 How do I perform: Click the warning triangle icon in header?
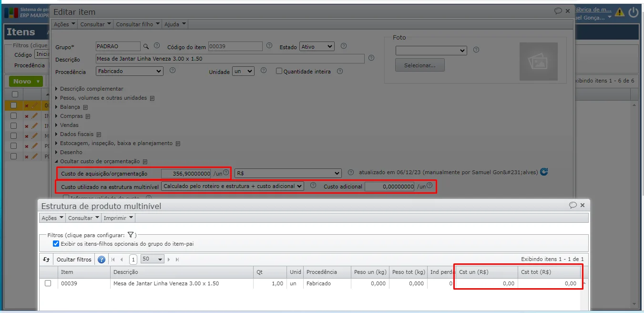[620, 12]
